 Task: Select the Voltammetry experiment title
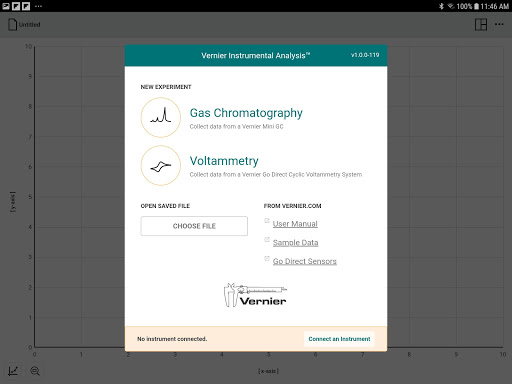point(224,161)
